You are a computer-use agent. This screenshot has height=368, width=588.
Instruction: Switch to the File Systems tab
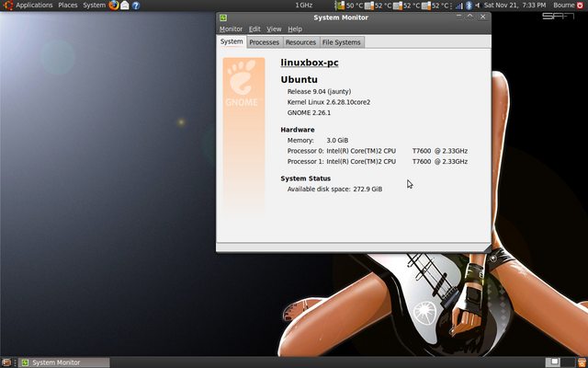click(341, 42)
